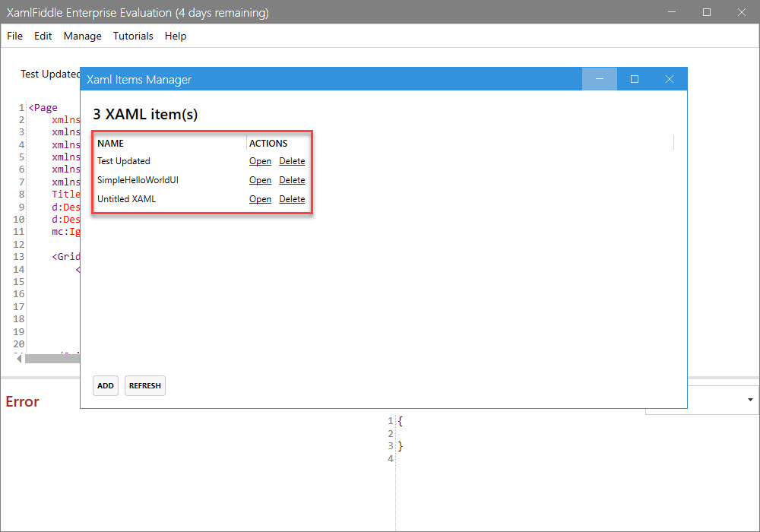
Task: Open the dropdown arrow right of the Error panel
Action: pos(750,400)
